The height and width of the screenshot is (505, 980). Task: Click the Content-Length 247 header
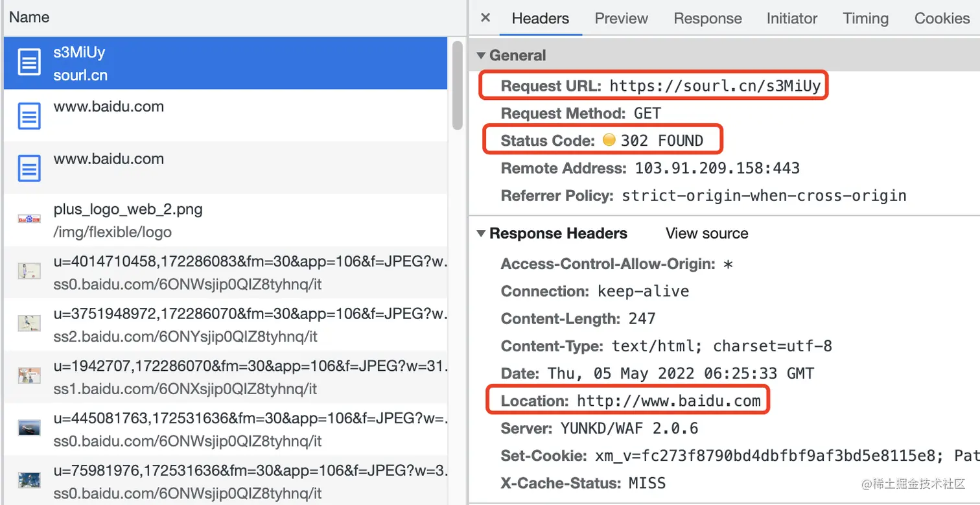pos(578,319)
